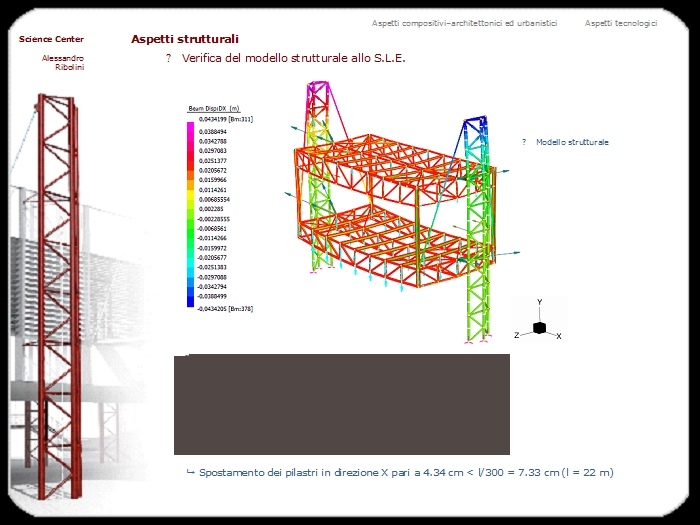Screen dimensions: 700x525
Task: Select the magenta color band in legend
Action: [190, 128]
